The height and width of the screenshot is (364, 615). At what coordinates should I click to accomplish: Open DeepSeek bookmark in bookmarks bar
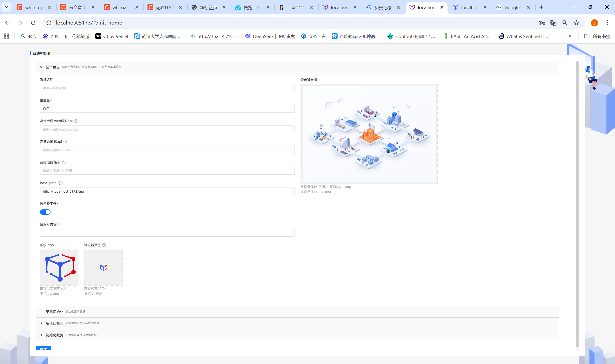[x=270, y=36]
